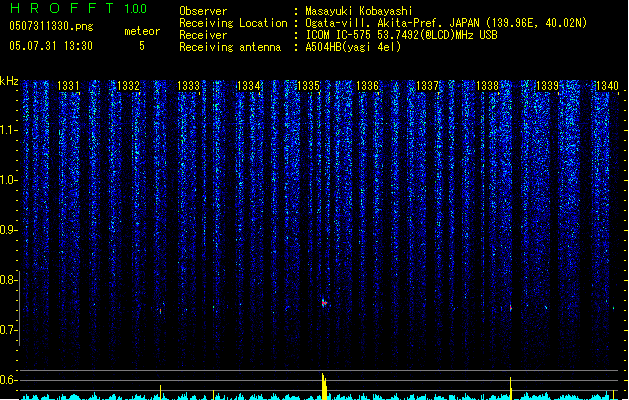
Task: Click the yellow intensity peak after 1338
Action: click(x=511, y=388)
